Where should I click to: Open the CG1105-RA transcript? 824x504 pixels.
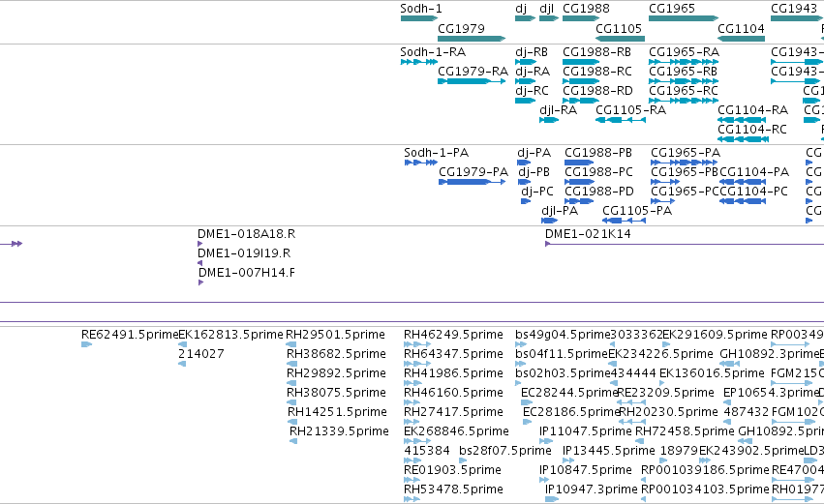pyautogui.click(x=620, y=120)
